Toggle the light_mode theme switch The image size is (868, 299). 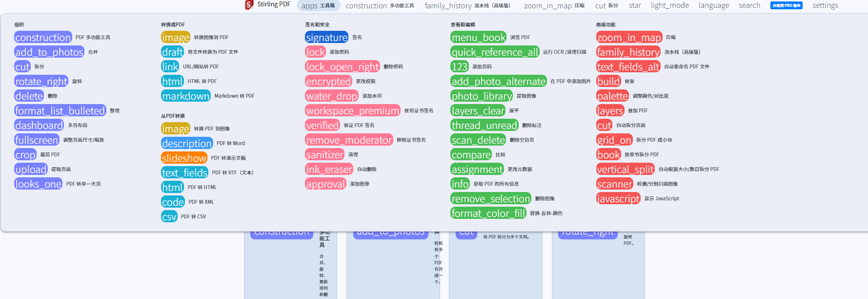click(669, 5)
